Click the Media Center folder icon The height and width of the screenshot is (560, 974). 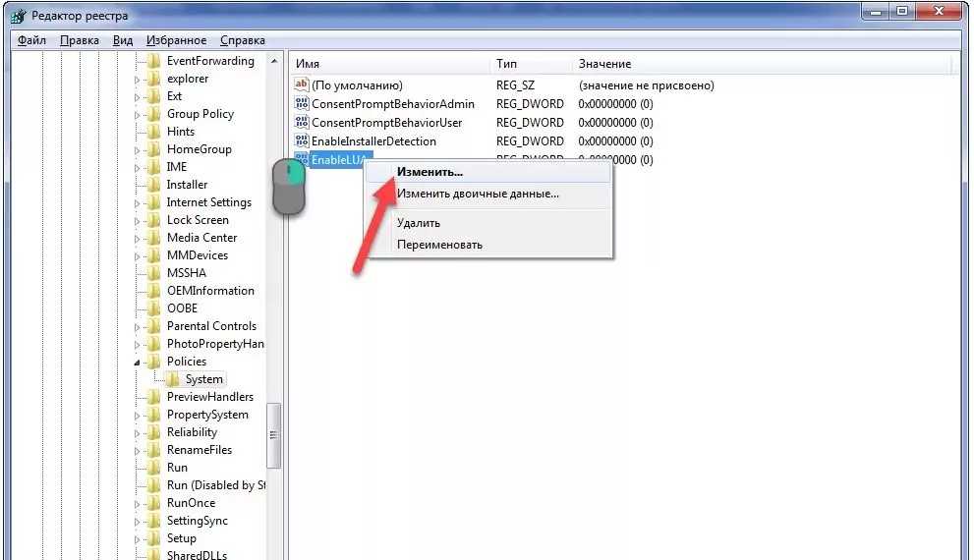[x=154, y=238]
